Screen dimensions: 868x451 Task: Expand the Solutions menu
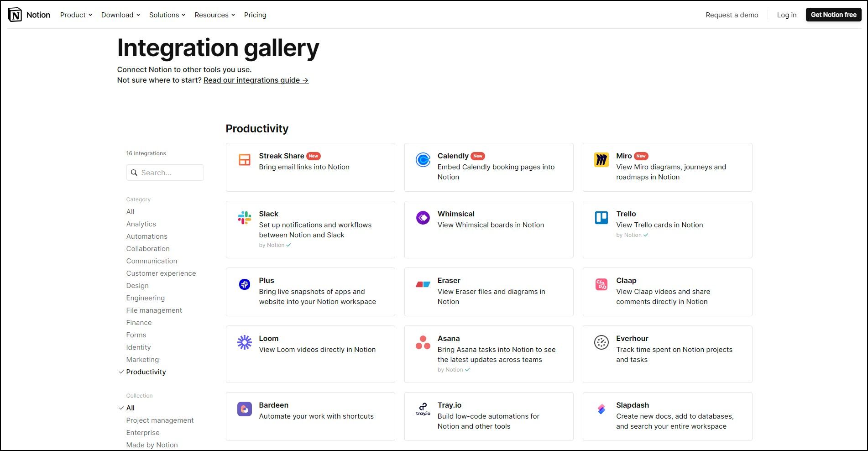tap(167, 15)
